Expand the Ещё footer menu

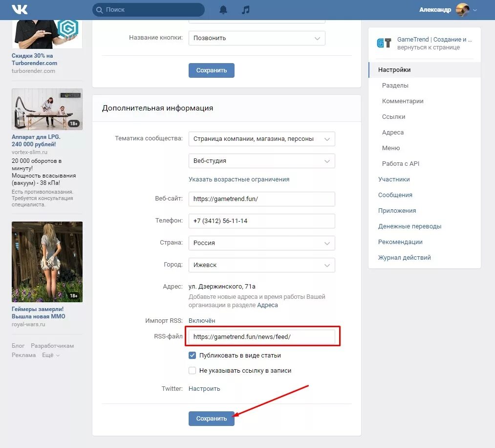tap(51, 355)
